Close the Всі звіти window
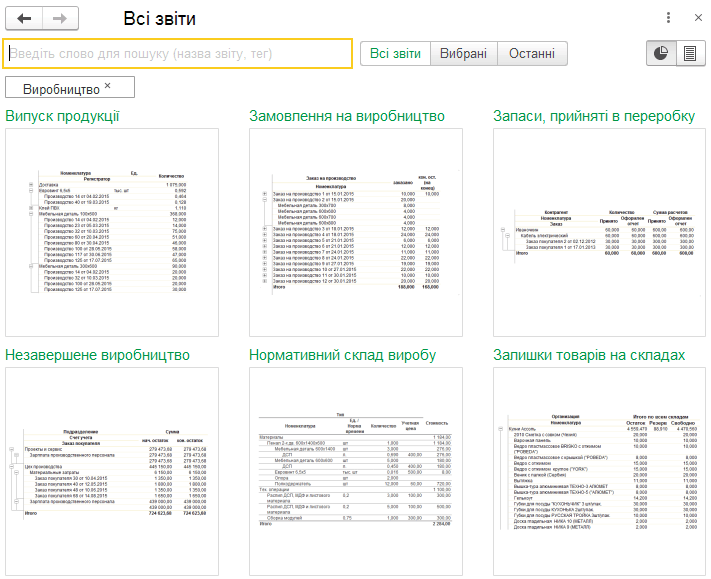The width and height of the screenshot is (711, 579). [x=698, y=18]
